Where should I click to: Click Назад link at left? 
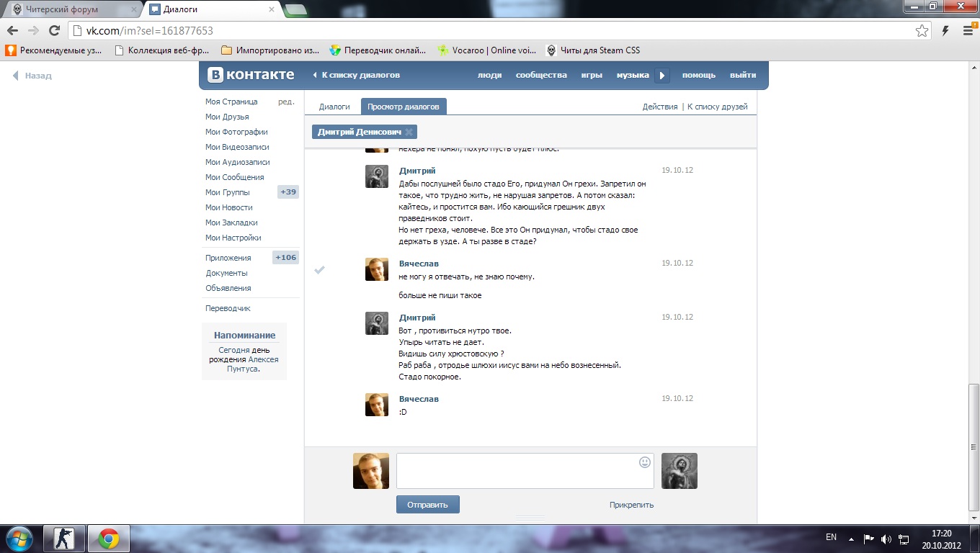tap(32, 76)
